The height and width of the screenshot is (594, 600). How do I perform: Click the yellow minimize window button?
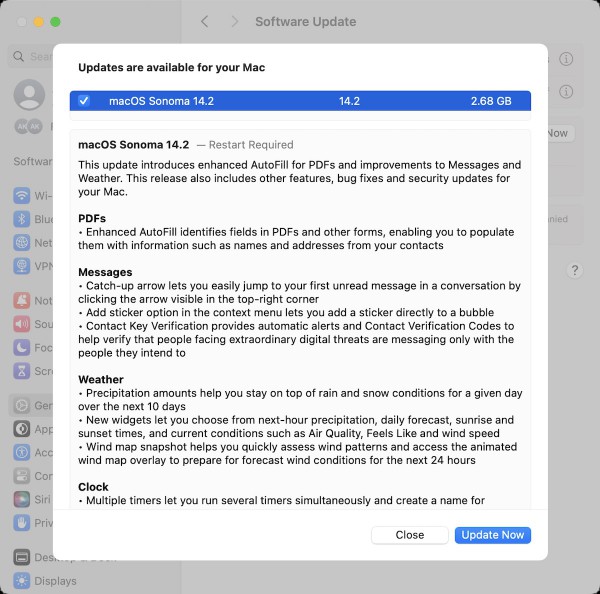point(39,22)
